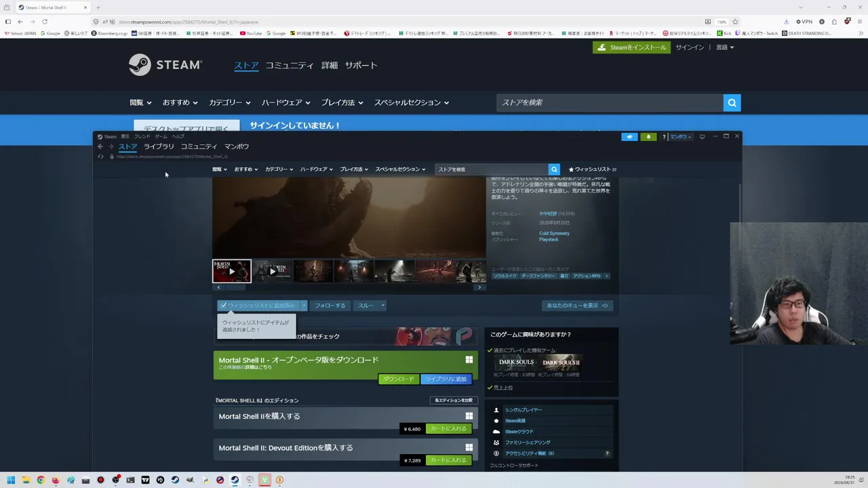Go back using Steam client back arrow

(x=100, y=146)
